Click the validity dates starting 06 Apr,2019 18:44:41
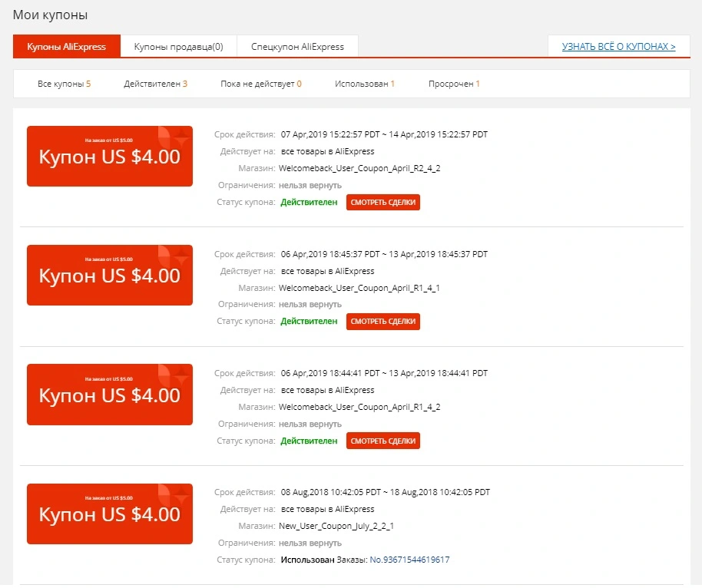The width and height of the screenshot is (702, 588). click(x=384, y=373)
